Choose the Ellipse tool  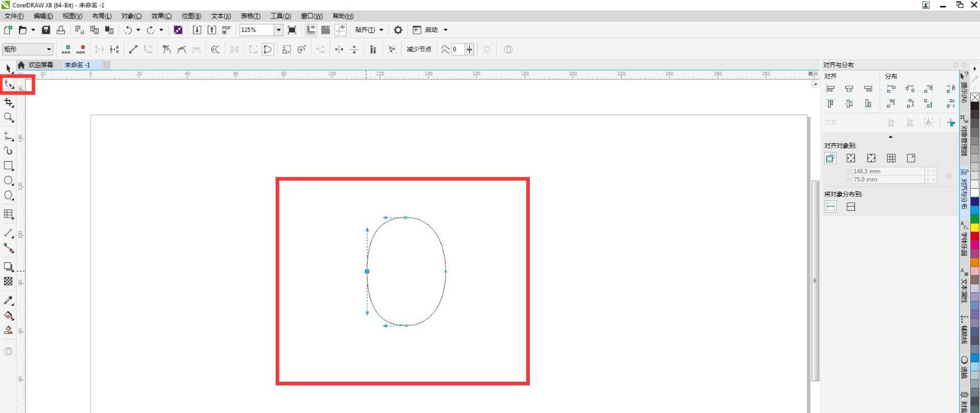pos(9,181)
